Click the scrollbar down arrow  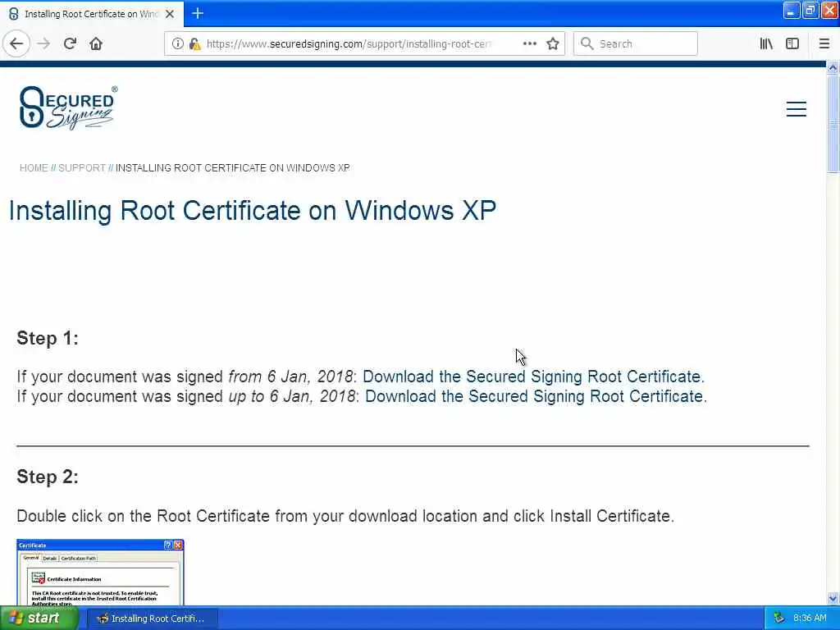[x=833, y=598]
